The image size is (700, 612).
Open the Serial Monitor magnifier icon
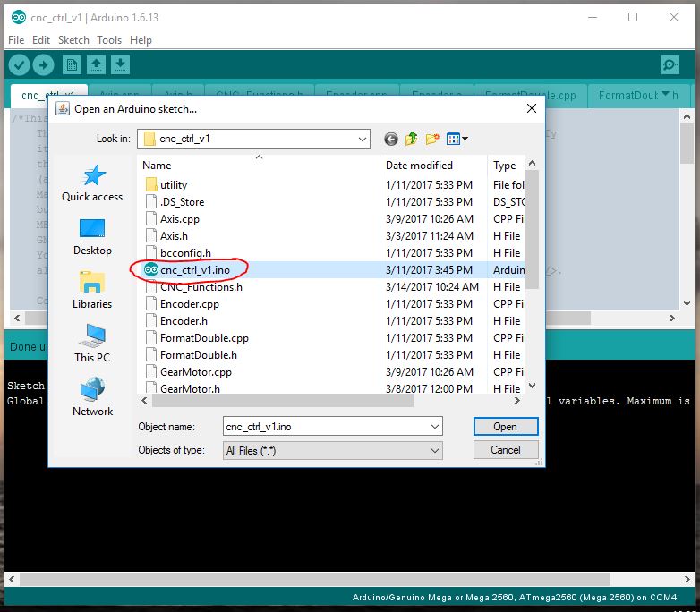click(x=670, y=65)
